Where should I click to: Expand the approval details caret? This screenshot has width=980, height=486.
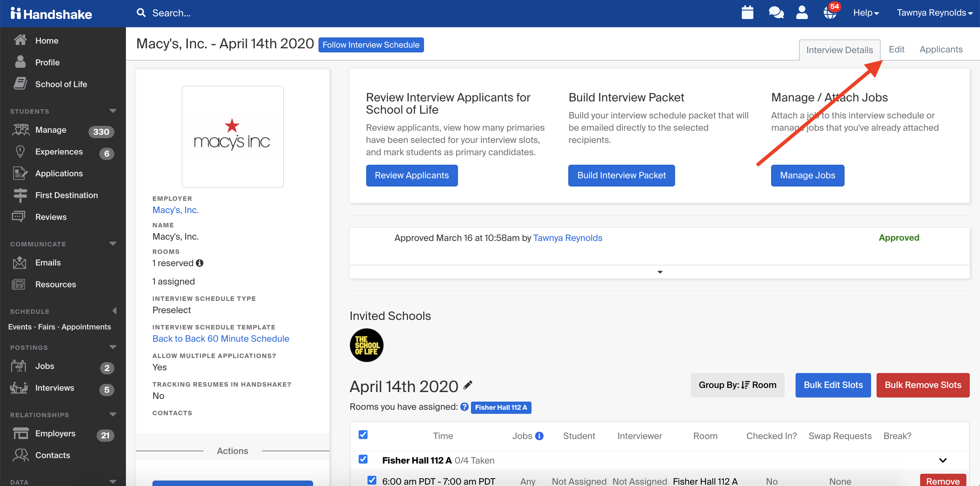660,272
